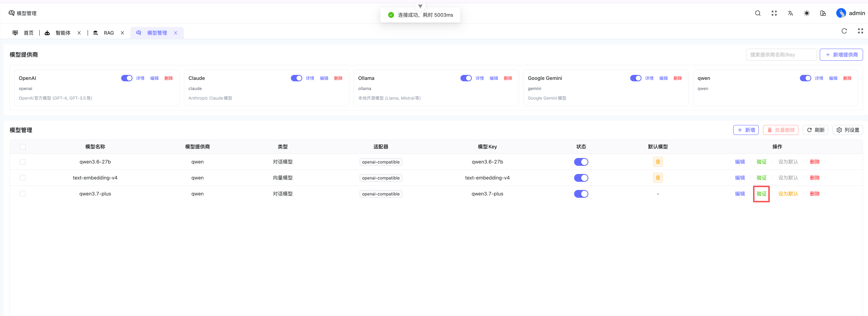Click the provider search field
Image resolution: width=868 pixels, height=316 pixels.
coord(781,55)
